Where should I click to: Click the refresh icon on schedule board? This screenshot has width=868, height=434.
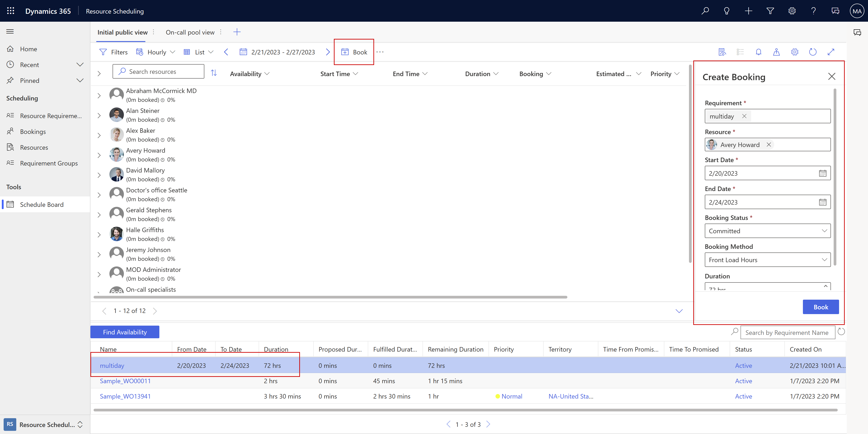813,51
